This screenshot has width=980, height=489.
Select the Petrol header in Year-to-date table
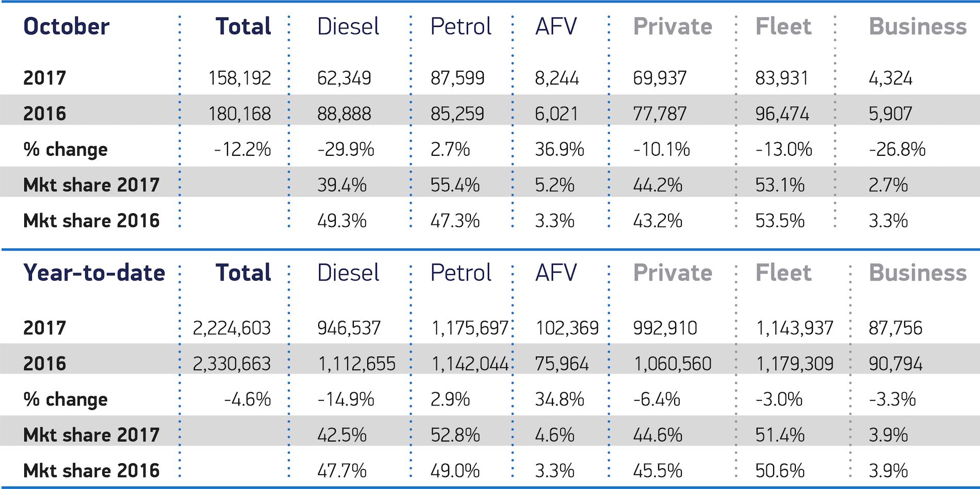coord(461,273)
